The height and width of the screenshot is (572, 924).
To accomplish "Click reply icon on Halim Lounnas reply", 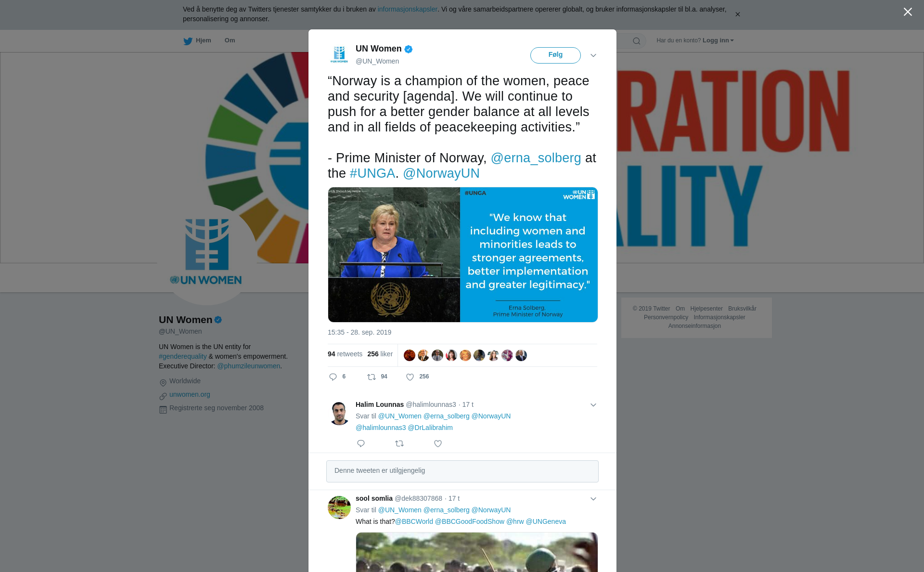I will click(x=361, y=443).
